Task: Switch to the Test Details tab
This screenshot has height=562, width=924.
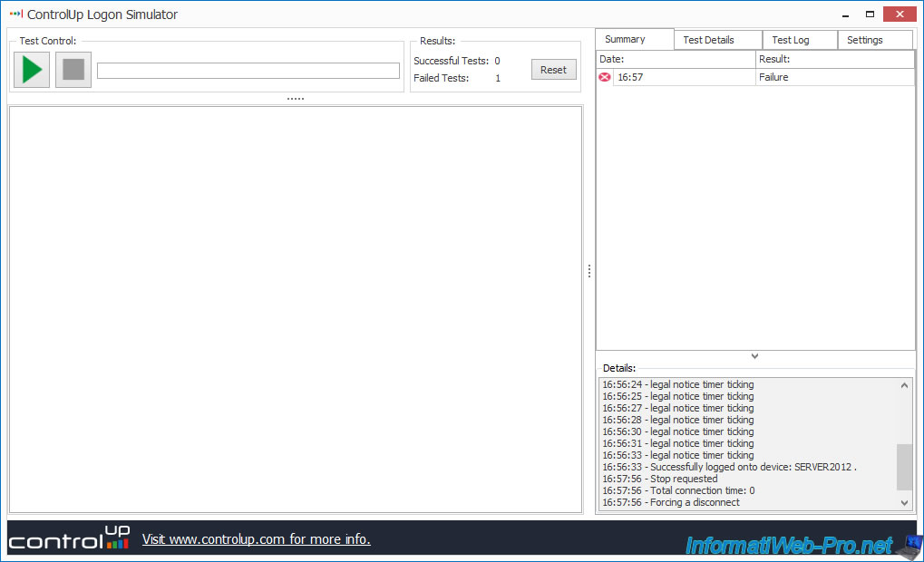Action: [718, 40]
